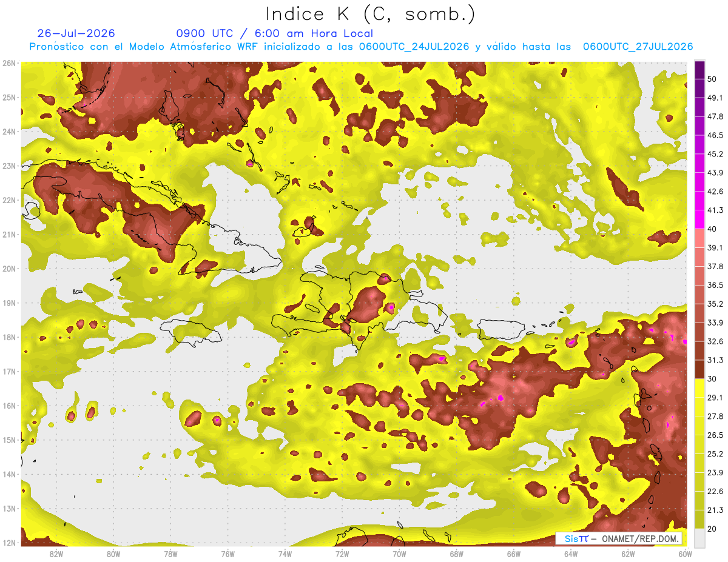The image size is (728, 562).
Task: Click the '20' colorbar value
Action: point(712,529)
